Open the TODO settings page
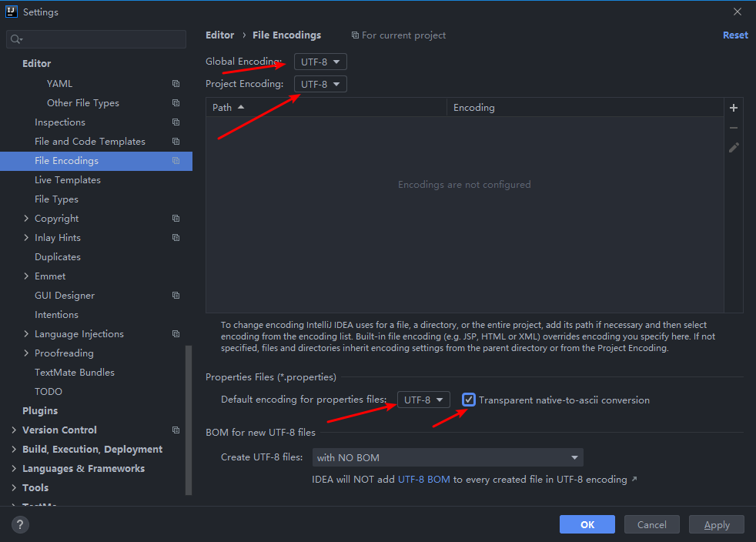 point(49,392)
